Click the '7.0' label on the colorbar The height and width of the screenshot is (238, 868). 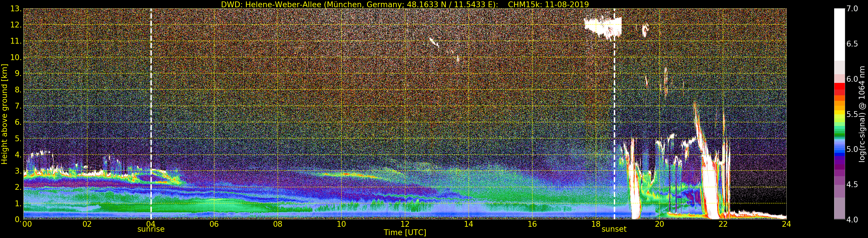(852, 9)
